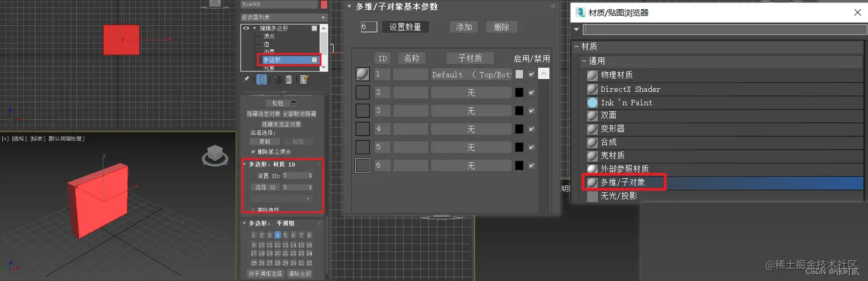868x281 pixels.
Task: Select 多维/子对象 material icon
Action: coord(592,182)
